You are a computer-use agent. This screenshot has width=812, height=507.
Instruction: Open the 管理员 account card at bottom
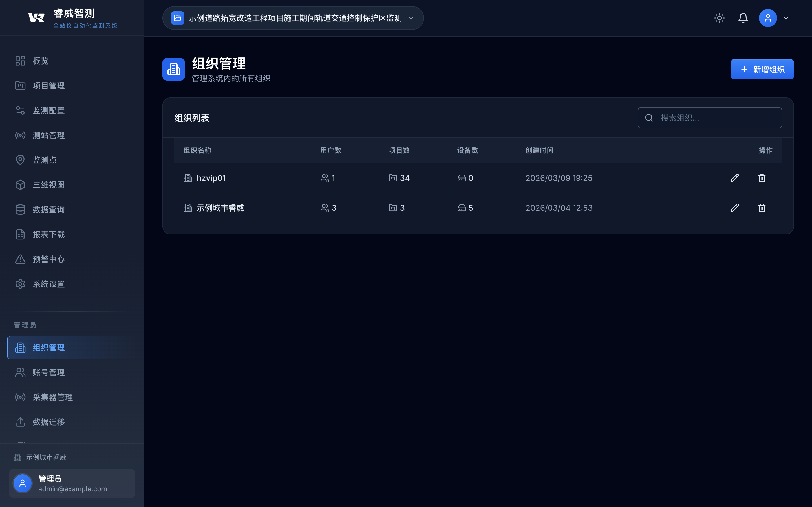[72, 483]
